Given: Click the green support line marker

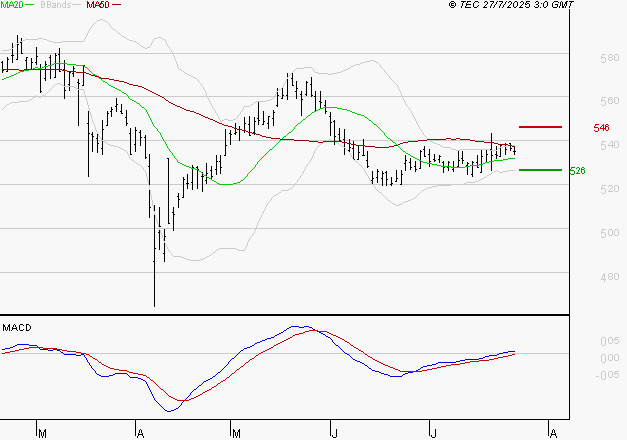Looking at the screenshot, I should [x=540, y=170].
